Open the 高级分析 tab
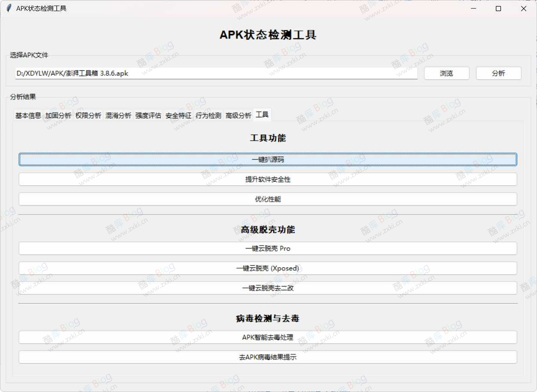 238,114
